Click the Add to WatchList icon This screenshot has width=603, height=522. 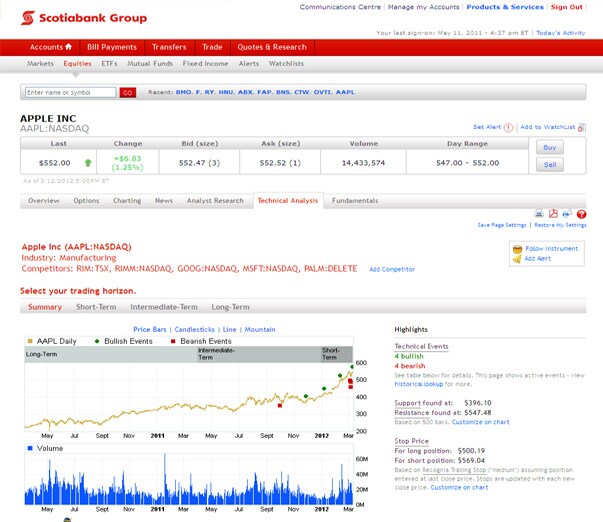[x=582, y=128]
